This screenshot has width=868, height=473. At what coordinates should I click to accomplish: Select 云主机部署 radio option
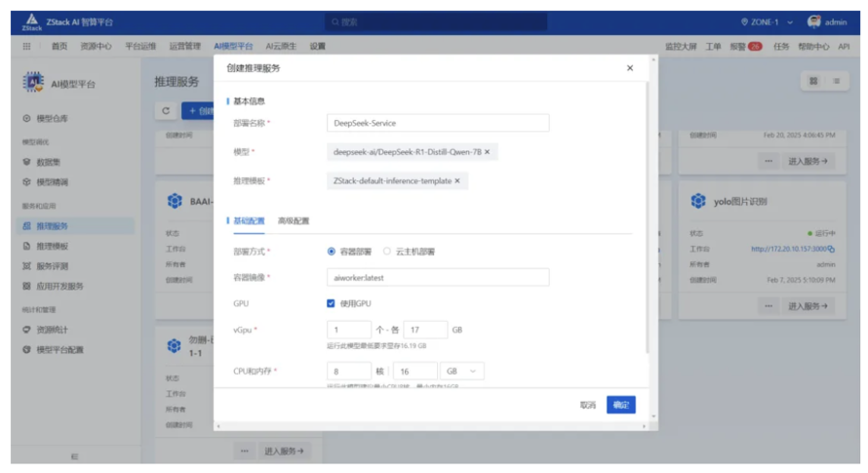387,252
